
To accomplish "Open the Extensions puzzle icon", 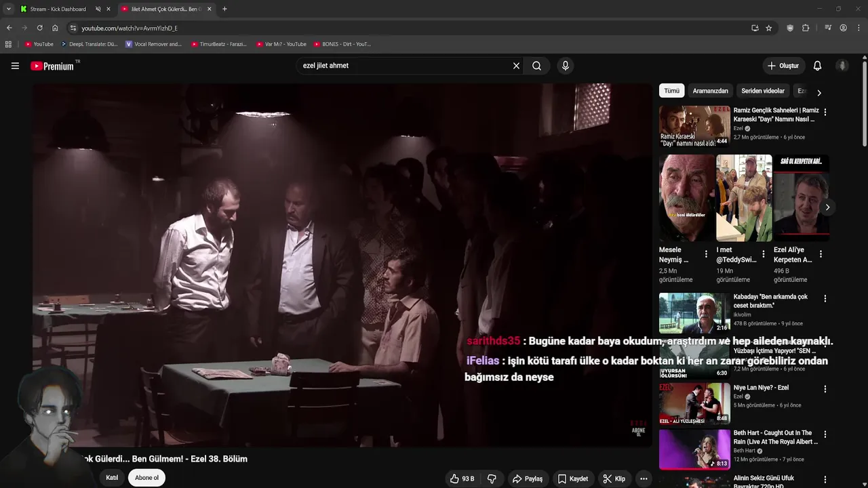I will [x=806, y=28].
